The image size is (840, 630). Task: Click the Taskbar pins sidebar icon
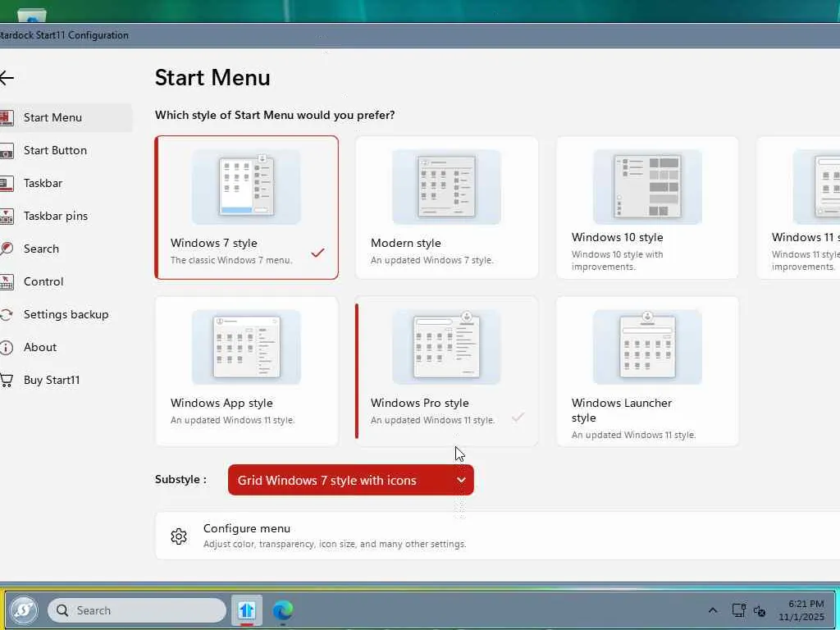click(6, 216)
